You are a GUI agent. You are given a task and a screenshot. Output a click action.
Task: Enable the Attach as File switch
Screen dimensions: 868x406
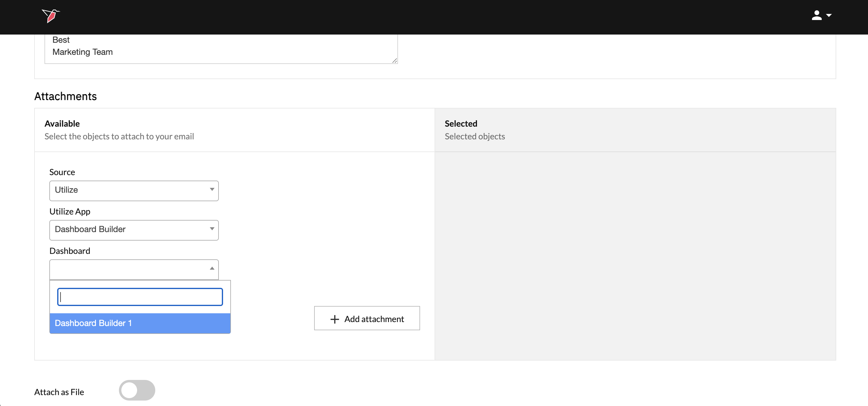[x=137, y=390]
